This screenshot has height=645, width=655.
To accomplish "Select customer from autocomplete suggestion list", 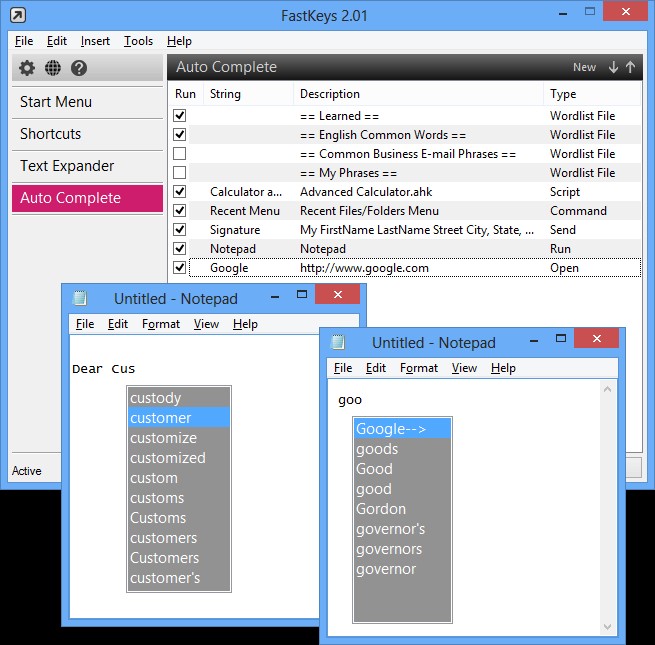I will point(179,418).
